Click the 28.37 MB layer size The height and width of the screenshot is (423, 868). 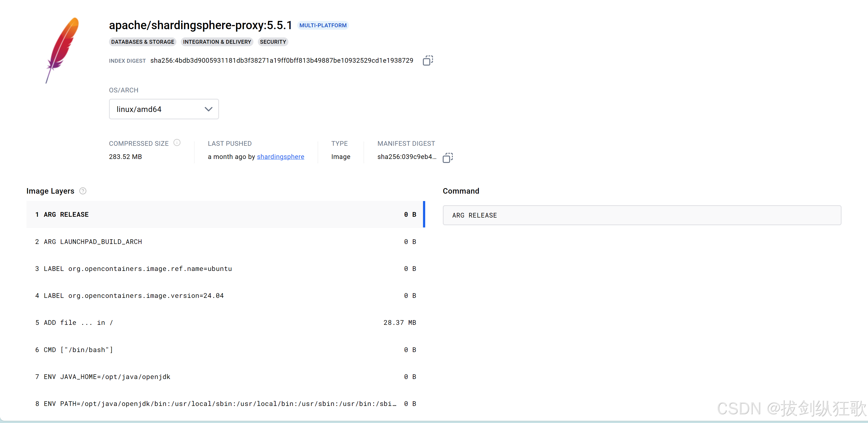click(x=400, y=323)
